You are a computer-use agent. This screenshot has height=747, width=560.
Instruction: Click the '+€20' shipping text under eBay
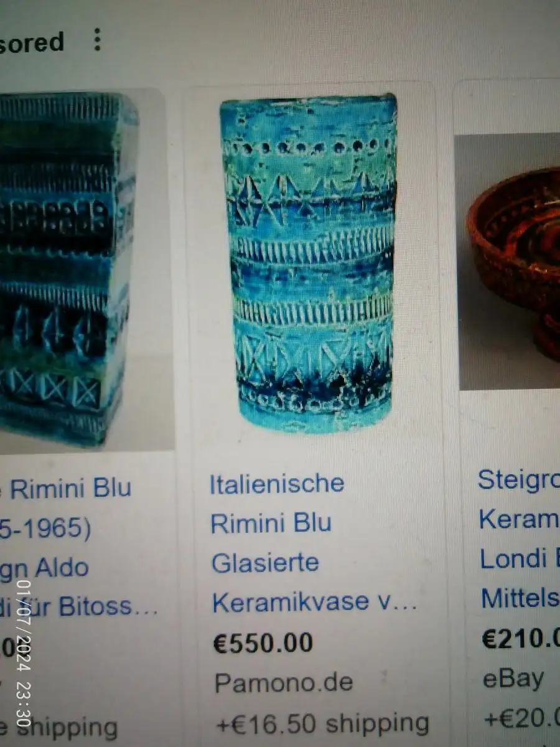(x=521, y=719)
